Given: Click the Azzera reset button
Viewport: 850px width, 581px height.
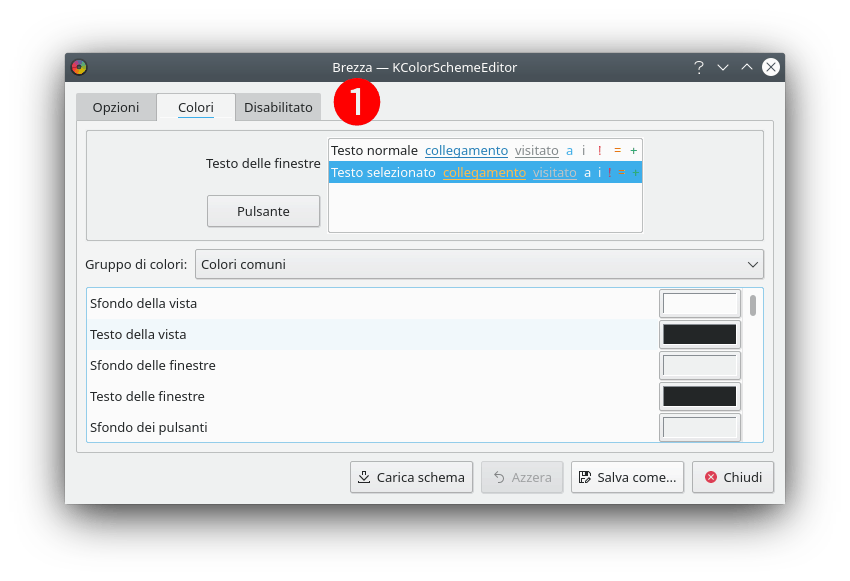Looking at the screenshot, I should [522, 477].
